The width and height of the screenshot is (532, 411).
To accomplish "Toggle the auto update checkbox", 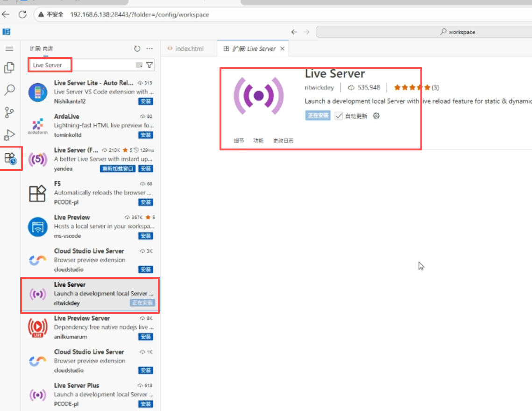I will click(x=339, y=116).
